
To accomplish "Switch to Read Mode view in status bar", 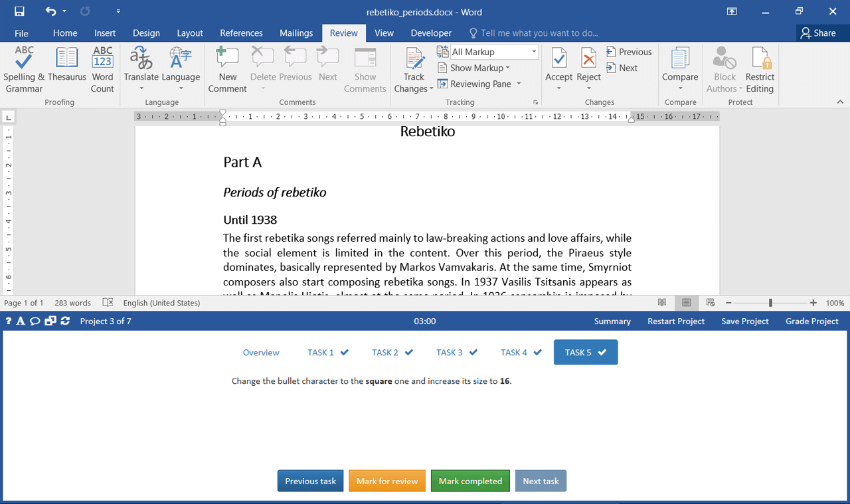I will tap(662, 303).
